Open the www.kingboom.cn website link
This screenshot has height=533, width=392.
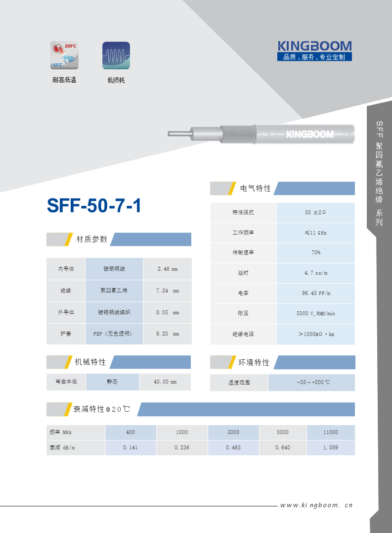(x=316, y=505)
